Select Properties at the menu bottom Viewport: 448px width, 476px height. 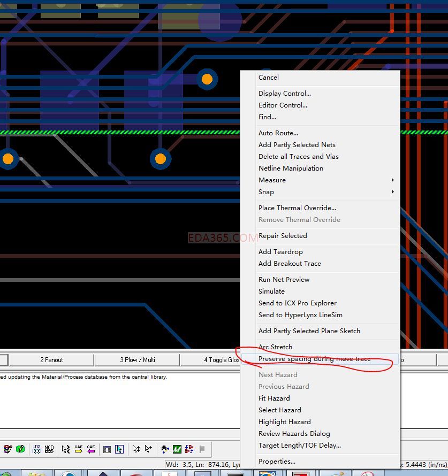(277, 462)
